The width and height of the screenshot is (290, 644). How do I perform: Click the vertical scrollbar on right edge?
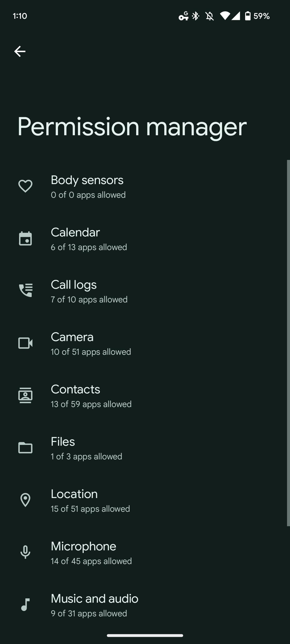(x=288, y=343)
